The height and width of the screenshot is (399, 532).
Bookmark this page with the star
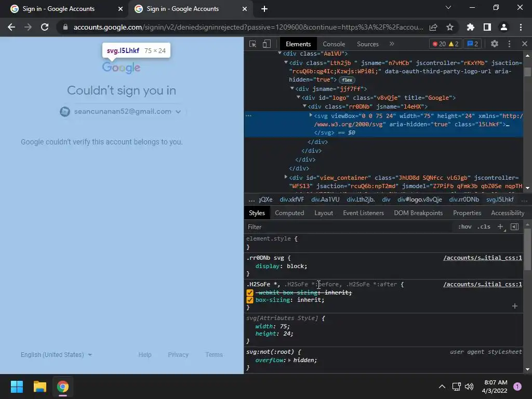click(449, 27)
